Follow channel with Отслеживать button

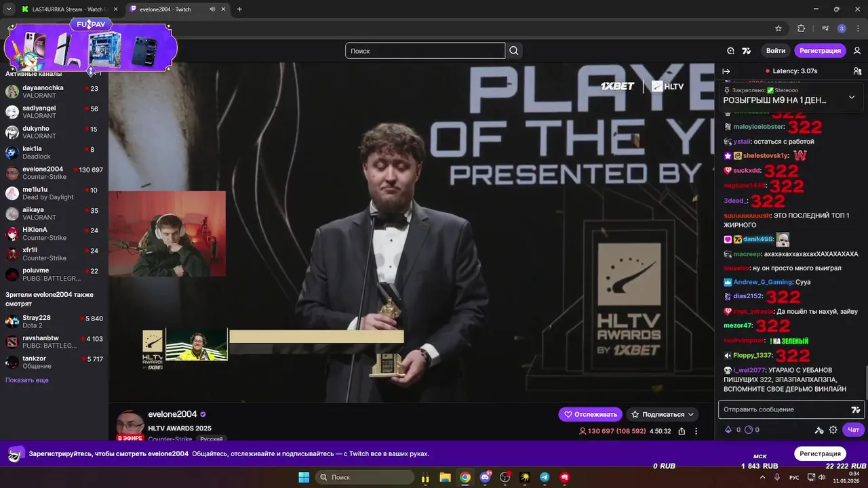[590, 414]
